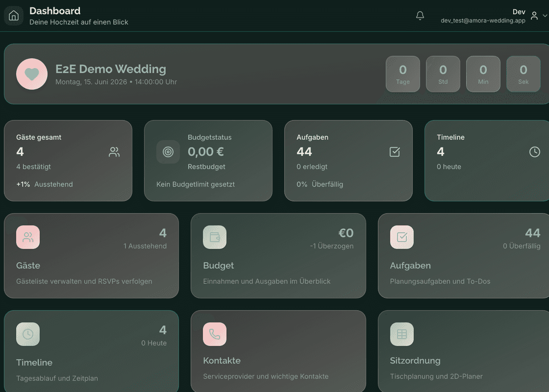Click the check-square icon on Aufgaben tile
Screen dimensions: 549x392
coord(402,237)
